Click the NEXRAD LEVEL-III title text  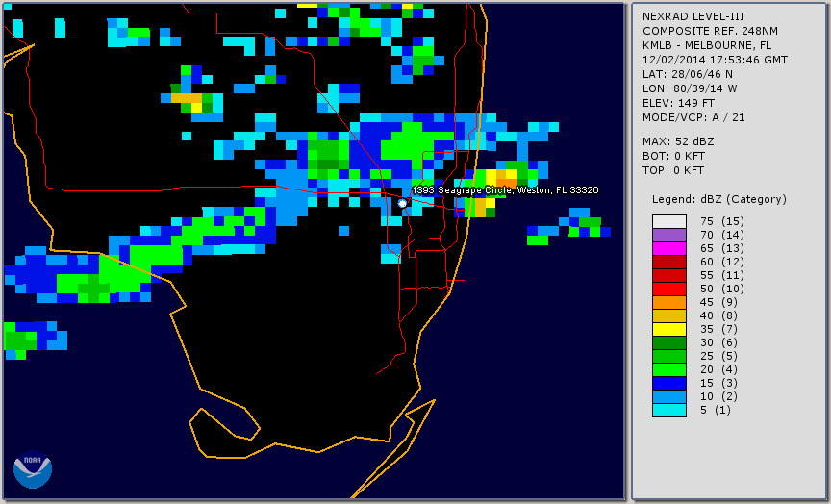pos(693,17)
